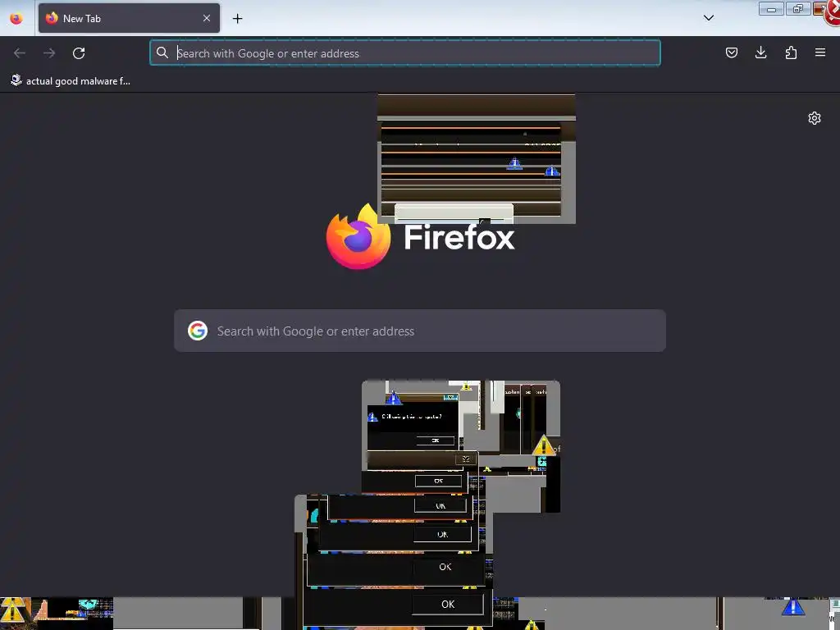Personalize new tab with gear icon
Viewport: 840px width, 630px height.
pyautogui.click(x=815, y=118)
